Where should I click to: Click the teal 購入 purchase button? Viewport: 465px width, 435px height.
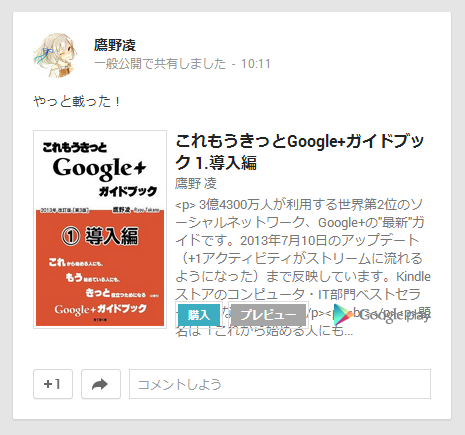pos(199,315)
